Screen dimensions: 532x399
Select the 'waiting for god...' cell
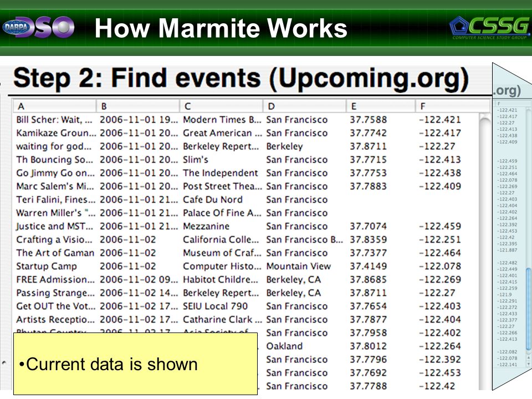pyautogui.click(x=54, y=146)
